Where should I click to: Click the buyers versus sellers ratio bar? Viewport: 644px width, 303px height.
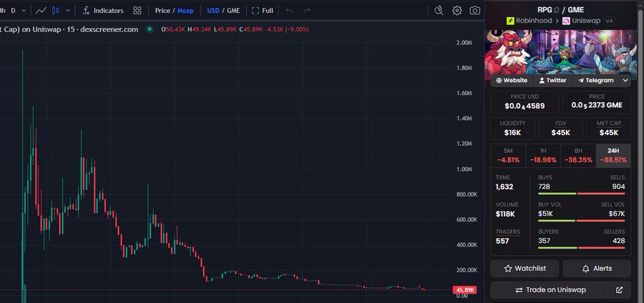(x=582, y=248)
